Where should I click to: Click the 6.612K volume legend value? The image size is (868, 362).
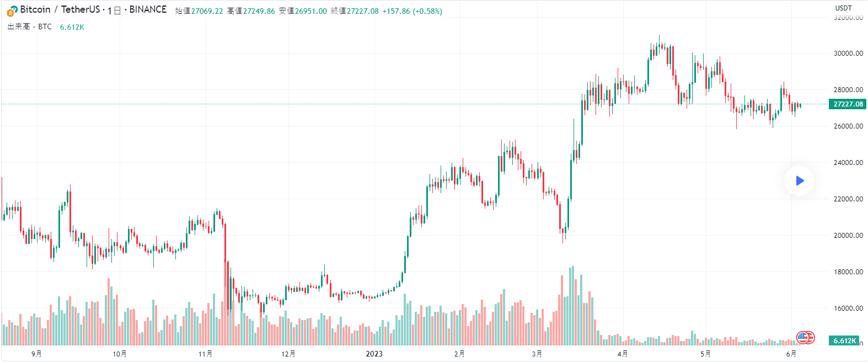tap(72, 27)
